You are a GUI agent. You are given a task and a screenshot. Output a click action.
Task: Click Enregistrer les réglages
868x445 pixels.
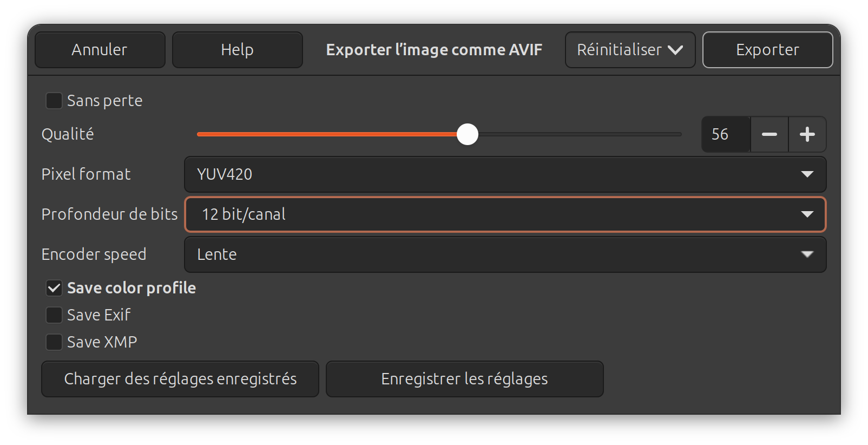464,379
